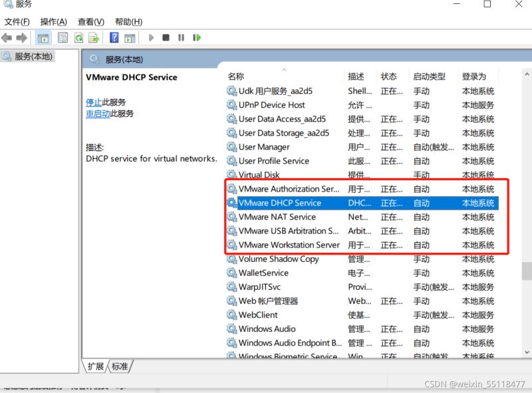Sort by the 描述 column header
The image size is (532, 393).
(356, 76)
